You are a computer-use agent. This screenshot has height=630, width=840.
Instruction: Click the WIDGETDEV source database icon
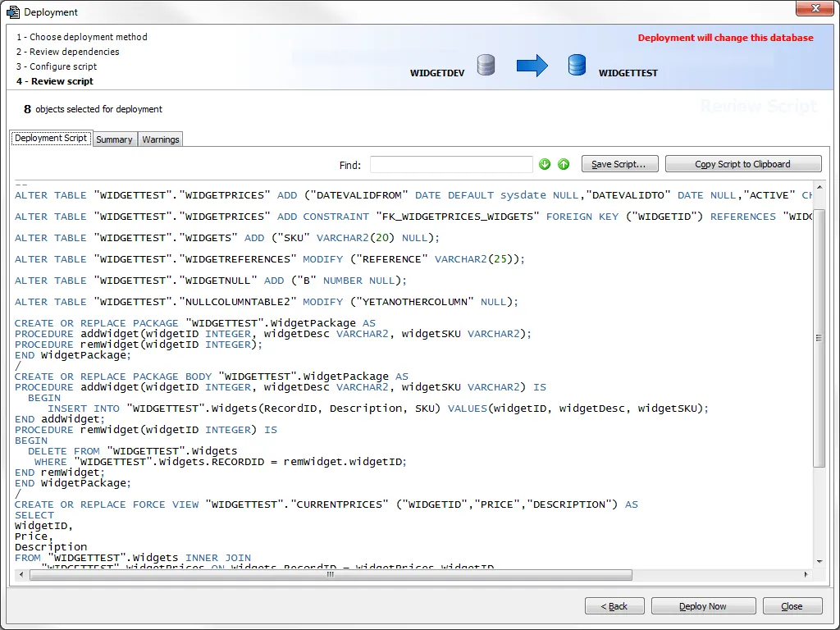[x=486, y=66]
